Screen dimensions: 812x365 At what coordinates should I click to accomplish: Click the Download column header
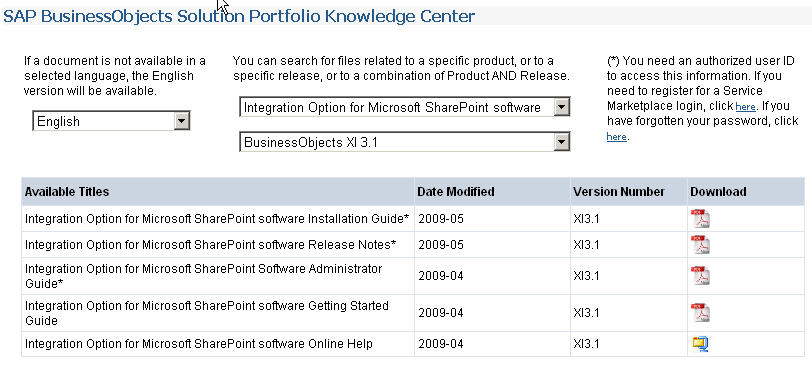tap(718, 192)
